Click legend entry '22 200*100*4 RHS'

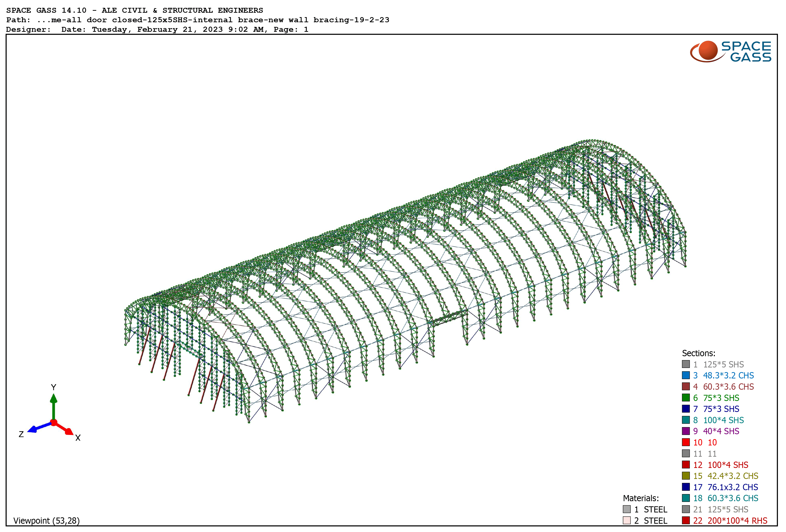pyautogui.click(x=730, y=521)
